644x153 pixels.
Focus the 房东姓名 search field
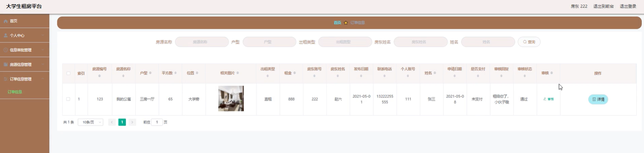pos(420,42)
